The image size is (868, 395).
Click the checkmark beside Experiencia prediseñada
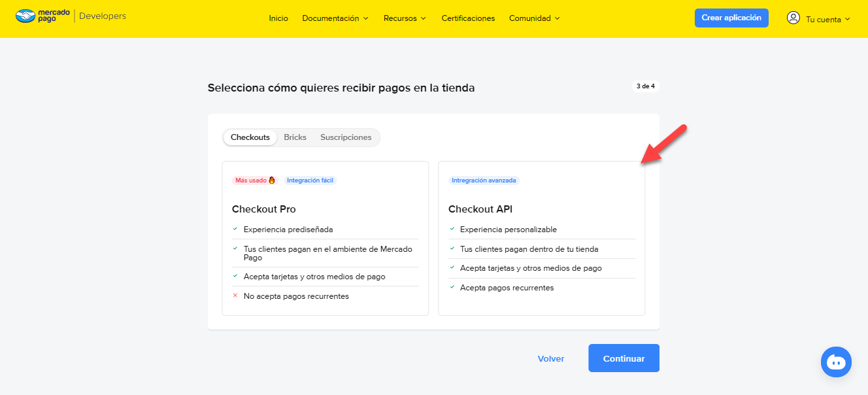[235, 229]
